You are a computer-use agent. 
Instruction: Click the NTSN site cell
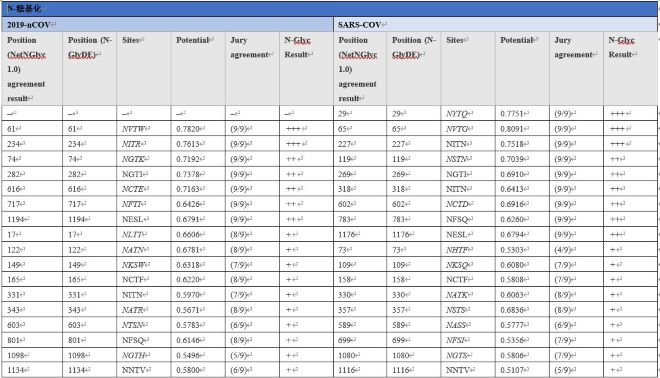[x=144, y=325]
